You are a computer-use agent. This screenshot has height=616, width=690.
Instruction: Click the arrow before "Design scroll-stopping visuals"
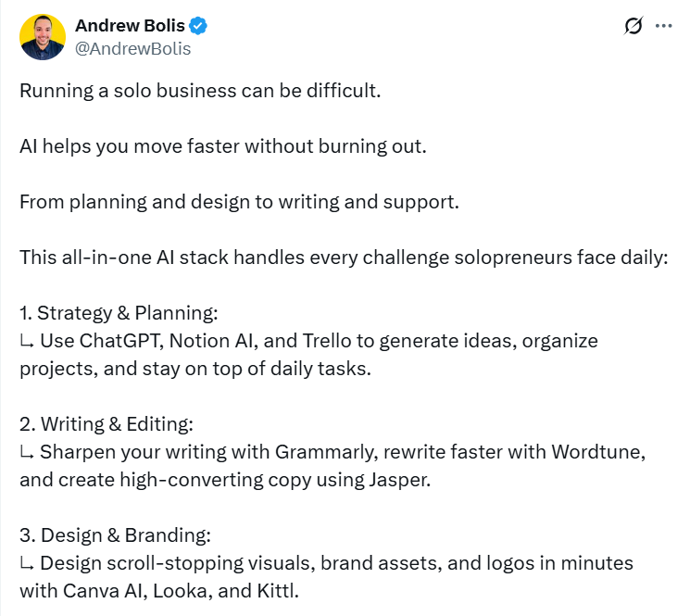point(27,563)
